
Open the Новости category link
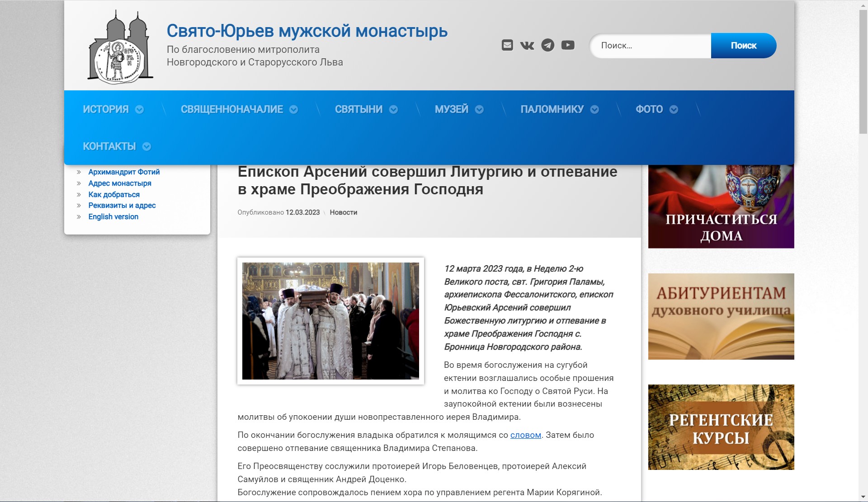[343, 212]
